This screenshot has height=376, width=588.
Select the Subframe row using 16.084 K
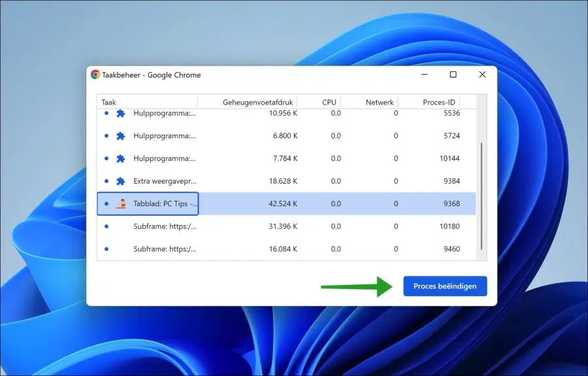click(287, 248)
